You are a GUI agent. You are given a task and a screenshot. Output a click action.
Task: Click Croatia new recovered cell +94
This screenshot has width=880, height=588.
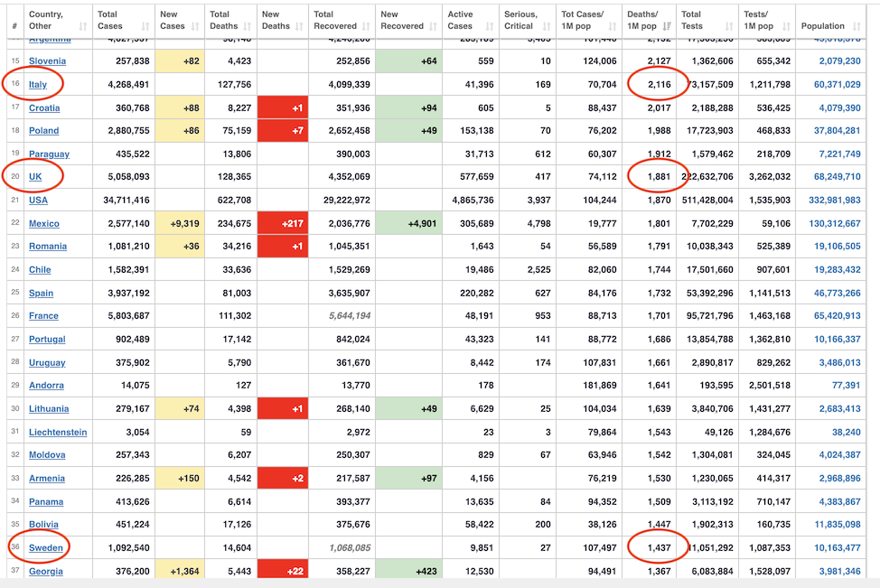(x=408, y=107)
